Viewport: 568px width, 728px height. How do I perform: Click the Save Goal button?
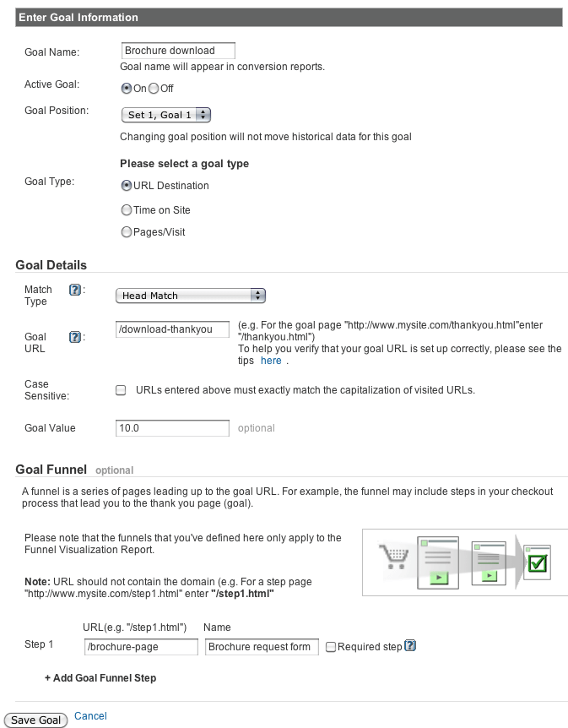coord(35,720)
